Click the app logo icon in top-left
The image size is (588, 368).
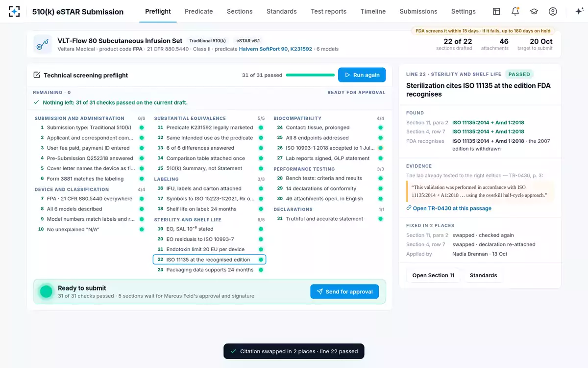tap(15, 11)
